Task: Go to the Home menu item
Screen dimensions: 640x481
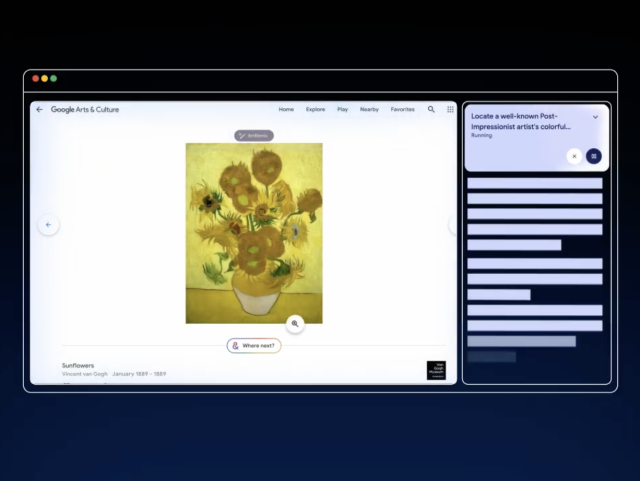Action: 286,109
